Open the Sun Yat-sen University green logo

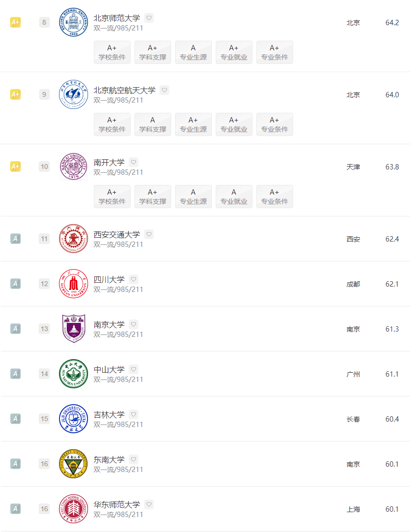click(x=74, y=374)
